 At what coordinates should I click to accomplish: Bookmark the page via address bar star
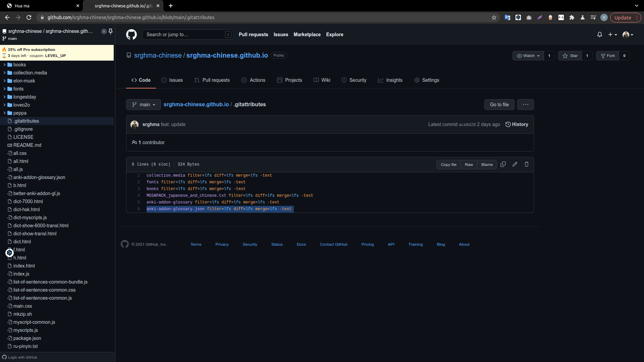pyautogui.click(x=494, y=17)
